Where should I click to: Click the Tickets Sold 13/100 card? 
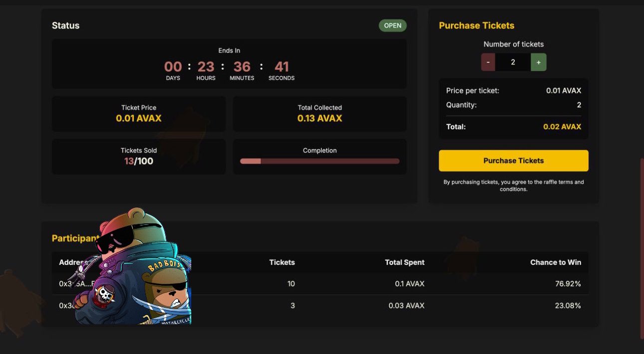(x=139, y=157)
